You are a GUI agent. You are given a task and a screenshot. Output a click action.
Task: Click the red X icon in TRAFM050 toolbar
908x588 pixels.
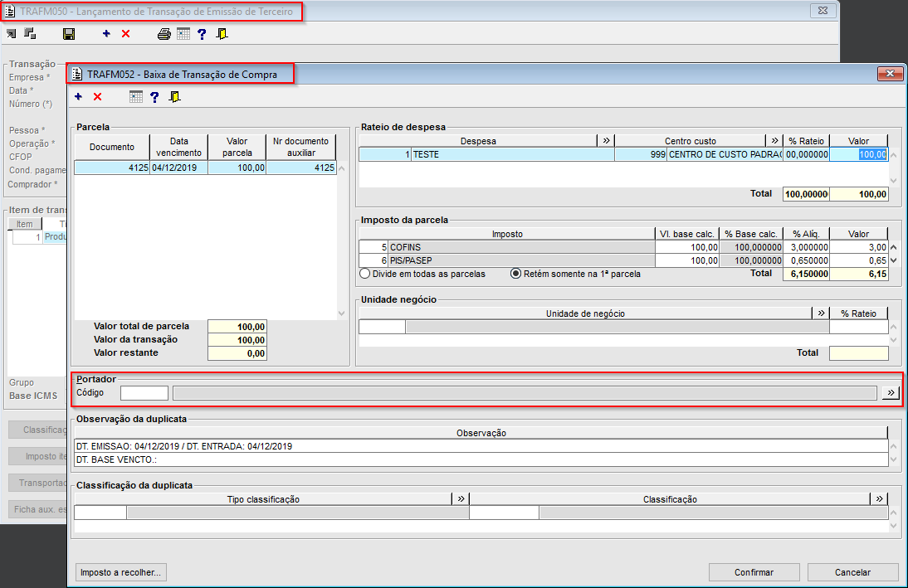[125, 33]
